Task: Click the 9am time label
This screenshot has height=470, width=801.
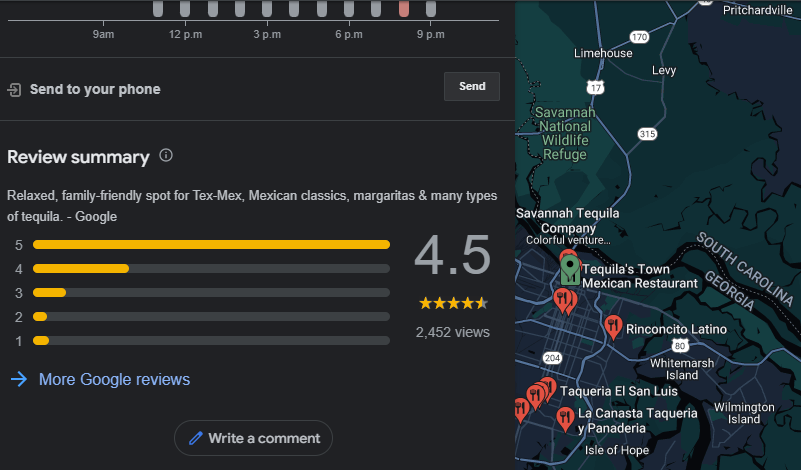Action: 103,34
